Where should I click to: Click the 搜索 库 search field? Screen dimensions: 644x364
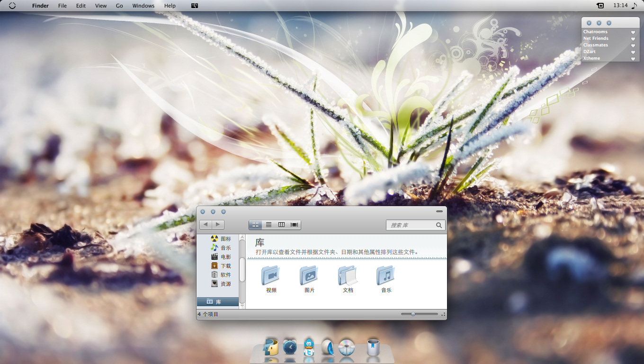(411, 225)
